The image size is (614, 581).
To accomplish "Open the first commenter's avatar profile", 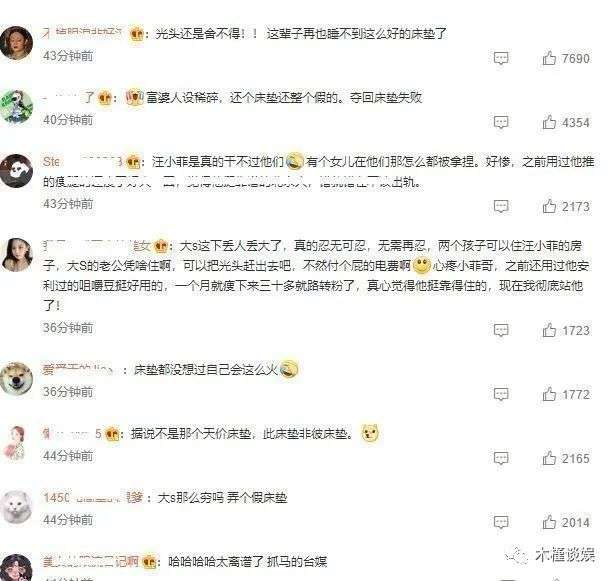I will coord(16,43).
